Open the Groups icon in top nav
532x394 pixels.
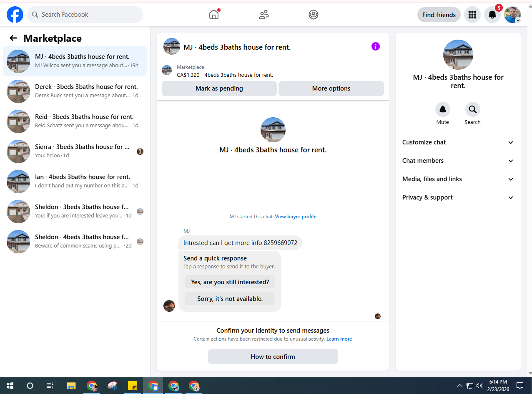[x=314, y=15]
